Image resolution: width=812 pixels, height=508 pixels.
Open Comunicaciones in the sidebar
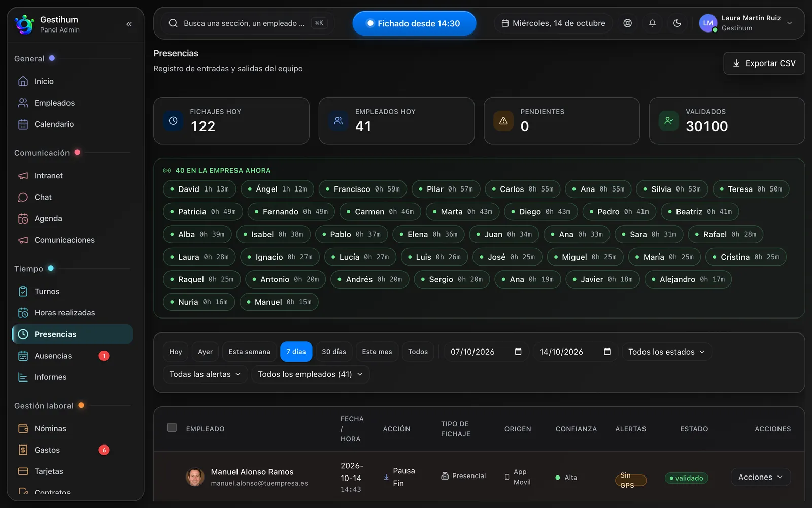tap(72, 240)
